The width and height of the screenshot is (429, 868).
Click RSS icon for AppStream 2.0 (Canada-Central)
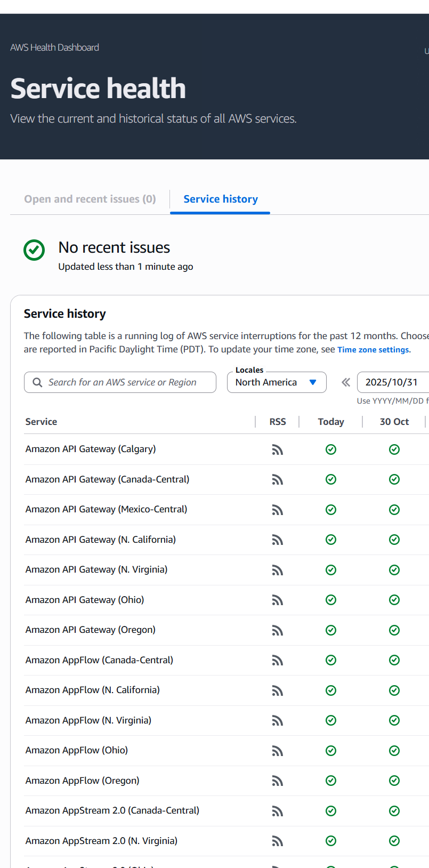point(277,811)
